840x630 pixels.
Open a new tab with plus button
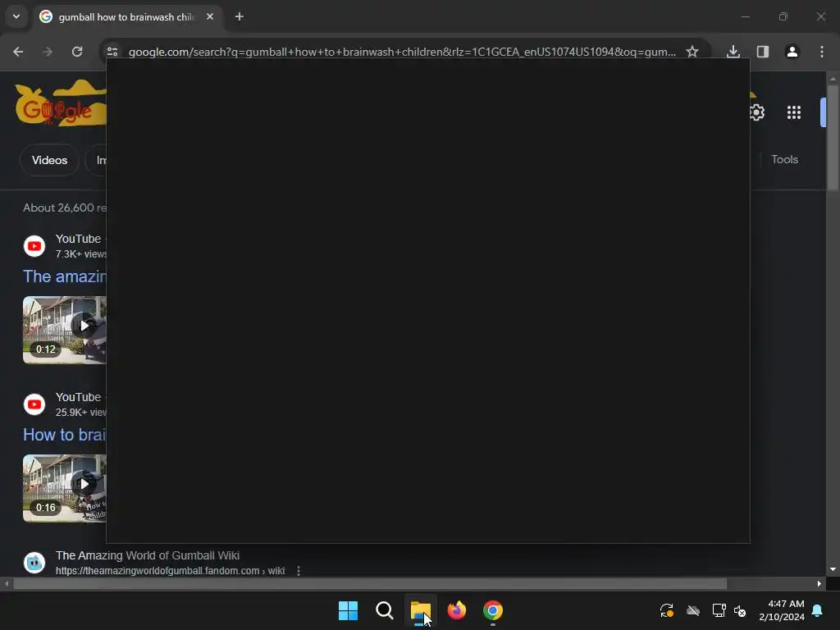click(240, 16)
